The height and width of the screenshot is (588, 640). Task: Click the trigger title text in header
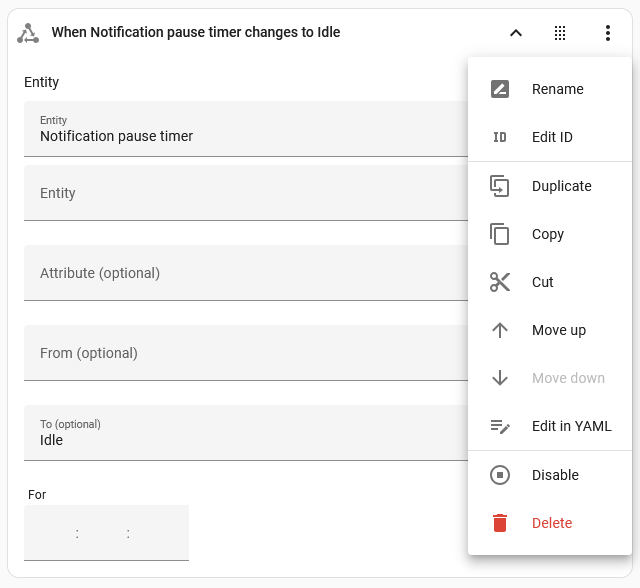point(196,33)
